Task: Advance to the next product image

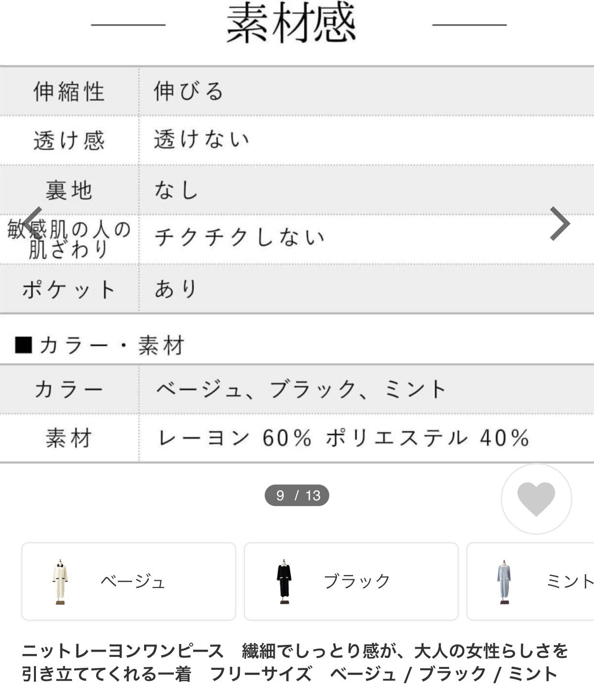Action: tap(560, 223)
